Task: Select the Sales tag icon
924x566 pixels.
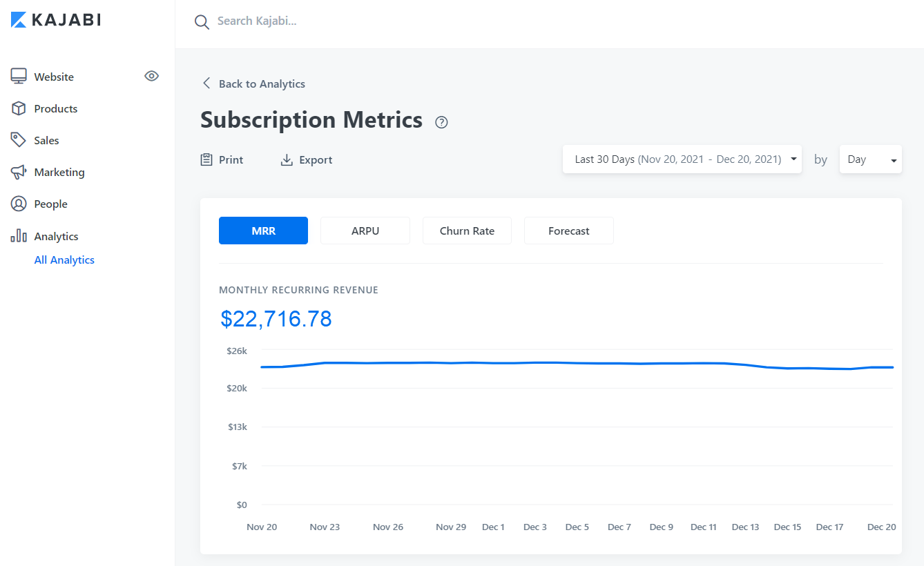Action: pos(19,139)
